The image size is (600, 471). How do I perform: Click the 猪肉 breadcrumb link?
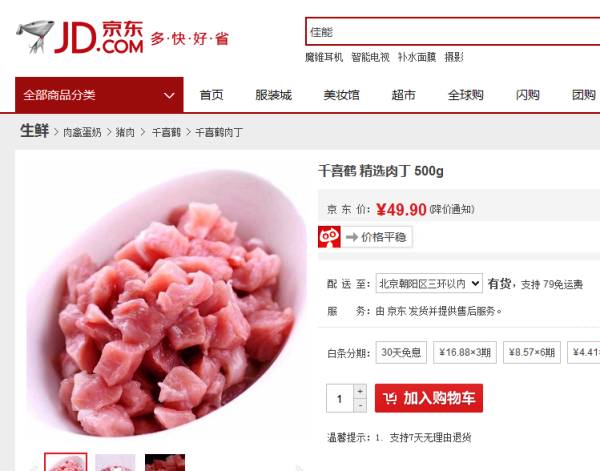[125, 132]
